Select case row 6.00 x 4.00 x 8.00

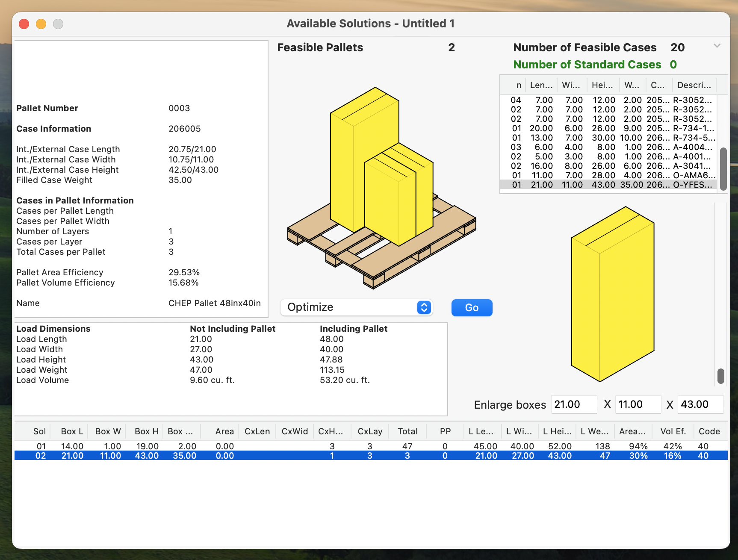[609, 147]
